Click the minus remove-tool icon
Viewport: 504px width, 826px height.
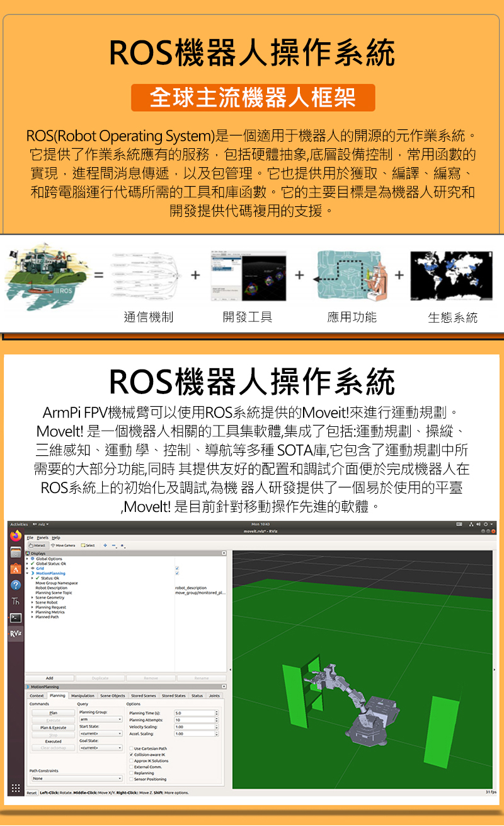point(115,545)
